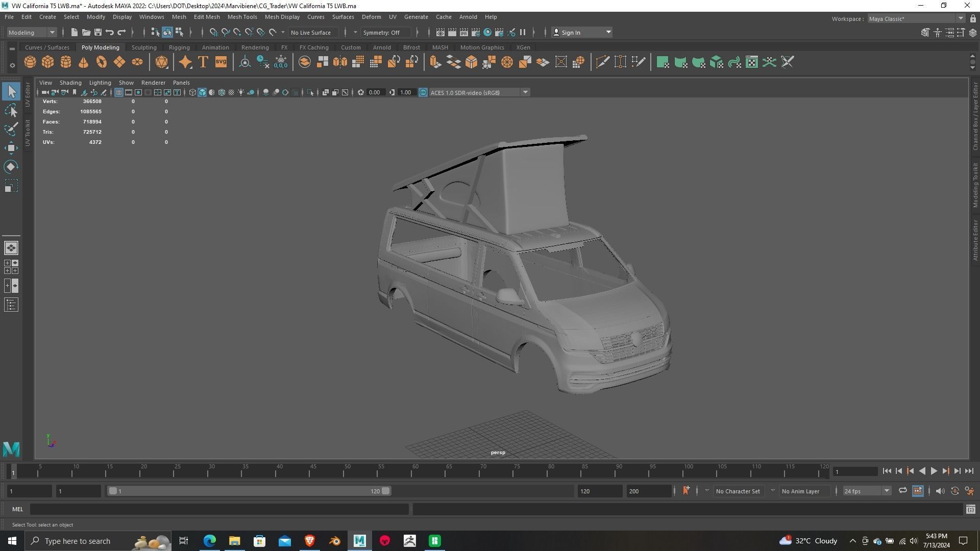Toggle timeline audio speaker icon
Screen dimensions: 980x551
coord(940,491)
